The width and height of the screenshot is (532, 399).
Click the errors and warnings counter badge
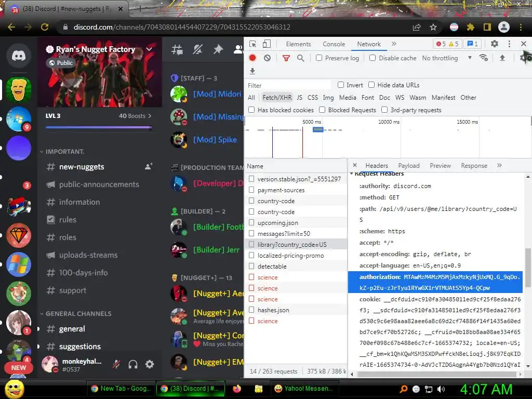pyautogui.click(x=447, y=44)
